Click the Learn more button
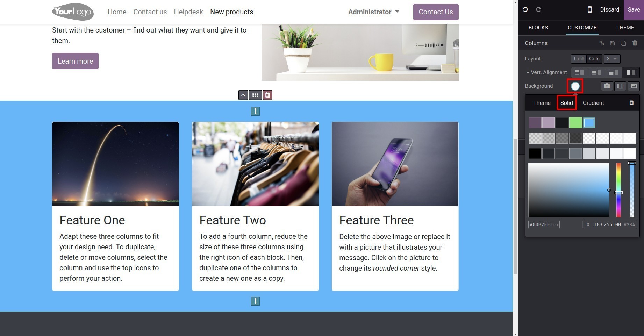Image resolution: width=644 pixels, height=336 pixels. point(75,61)
